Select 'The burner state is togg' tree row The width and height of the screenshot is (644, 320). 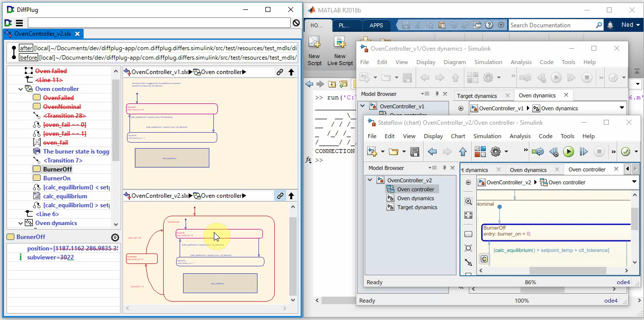pyautogui.click(x=76, y=152)
